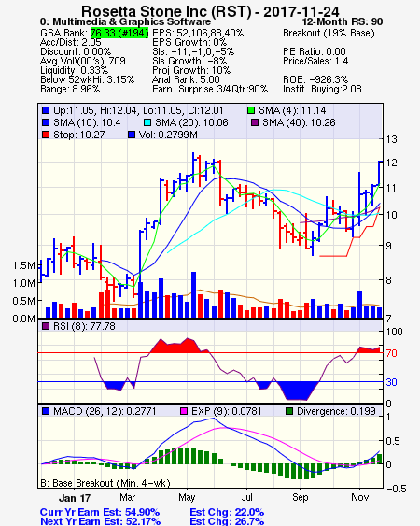Click 'Est Chg: 22.0%' text
This screenshot has height=526, width=420.
pos(227,512)
